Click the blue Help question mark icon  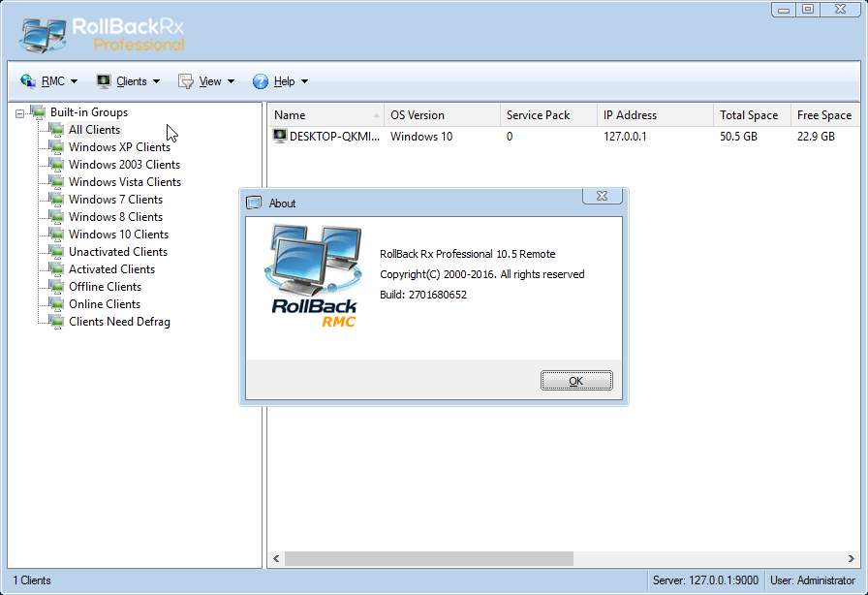click(261, 81)
